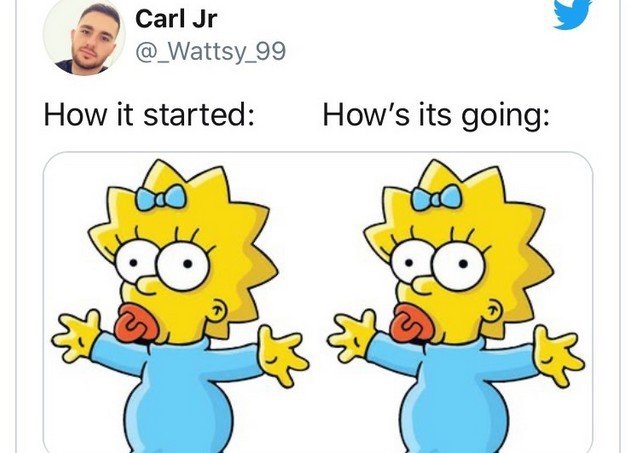Viewport: 638px width, 453px height.
Task: Select the "How's its going:" tweet text
Action: point(436,116)
